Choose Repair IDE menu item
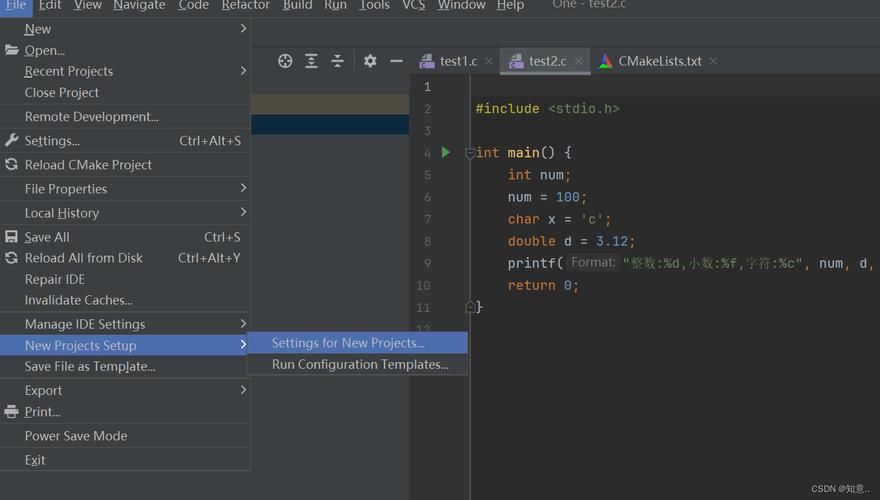The image size is (880, 500). point(125,279)
